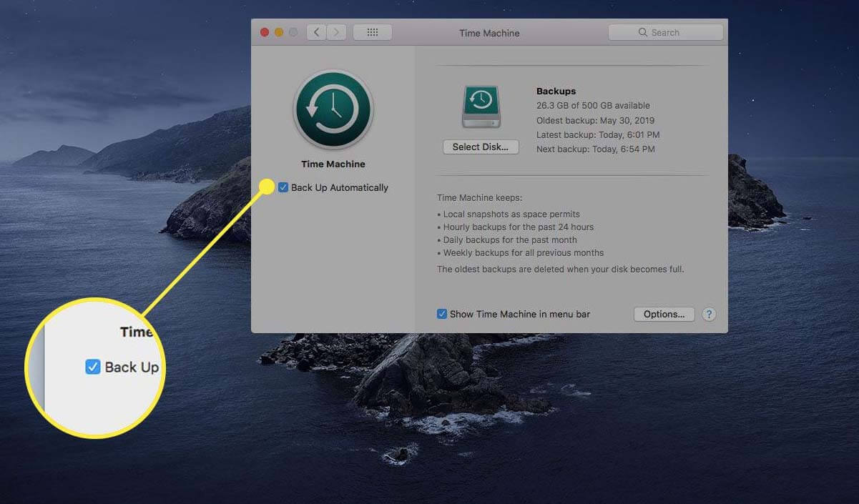This screenshot has height=504, width=859.
Task: Go forward with the right chevron button
Action: [336, 32]
